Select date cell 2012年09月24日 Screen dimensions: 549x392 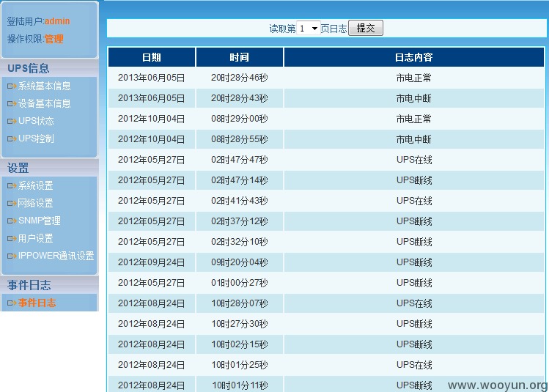pos(152,262)
